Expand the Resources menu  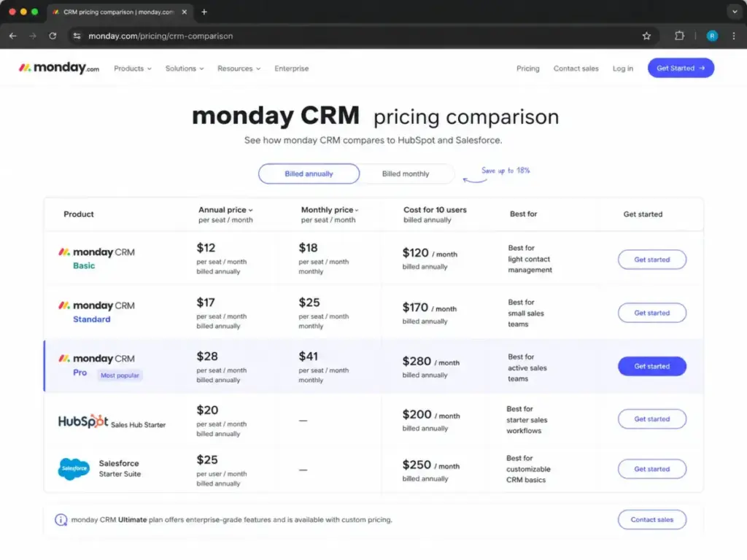[239, 69]
